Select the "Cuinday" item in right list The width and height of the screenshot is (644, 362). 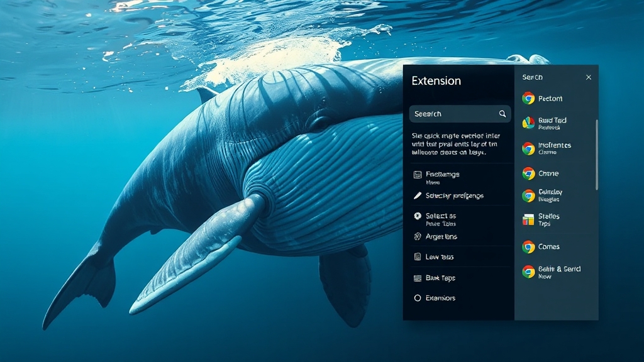click(x=550, y=195)
